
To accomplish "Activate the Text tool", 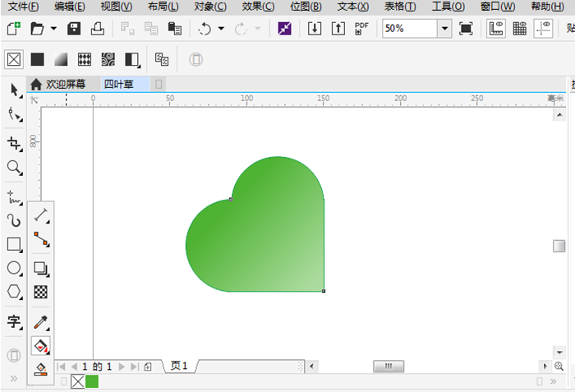I will 14,321.
